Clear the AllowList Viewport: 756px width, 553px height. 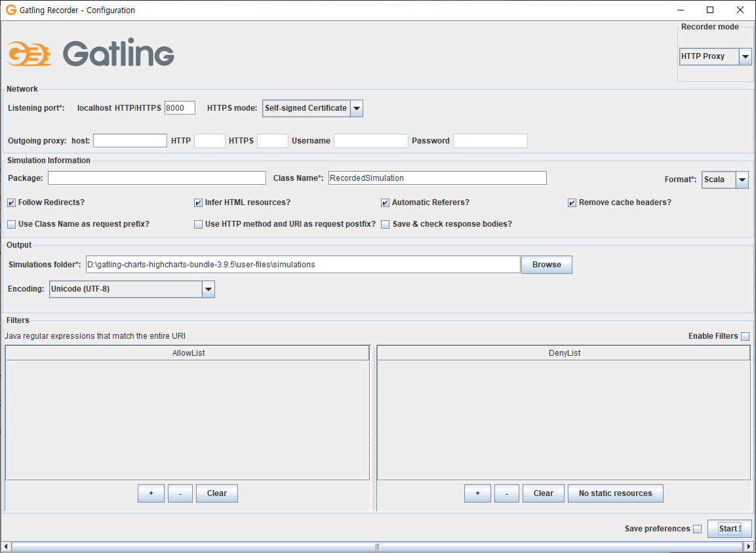point(217,493)
